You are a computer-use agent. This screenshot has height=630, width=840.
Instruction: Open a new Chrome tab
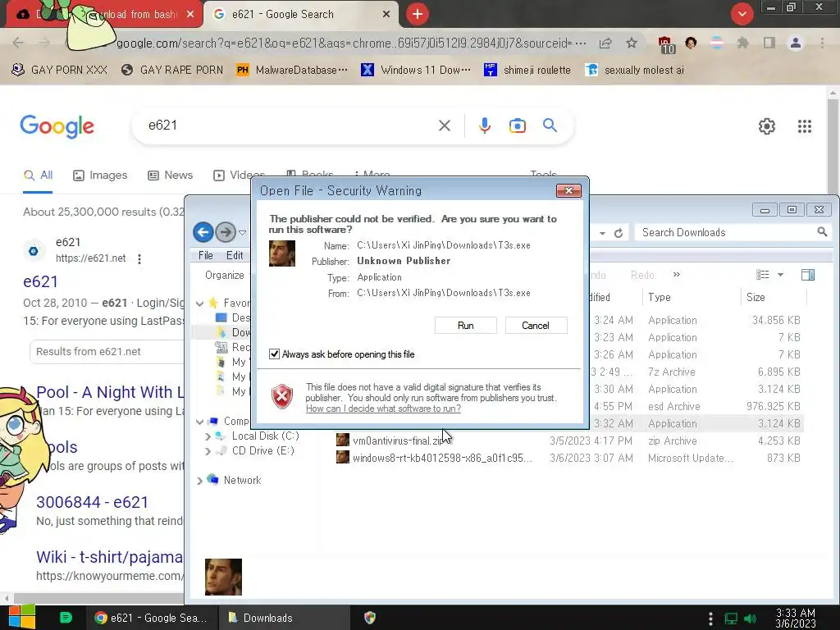click(418, 14)
